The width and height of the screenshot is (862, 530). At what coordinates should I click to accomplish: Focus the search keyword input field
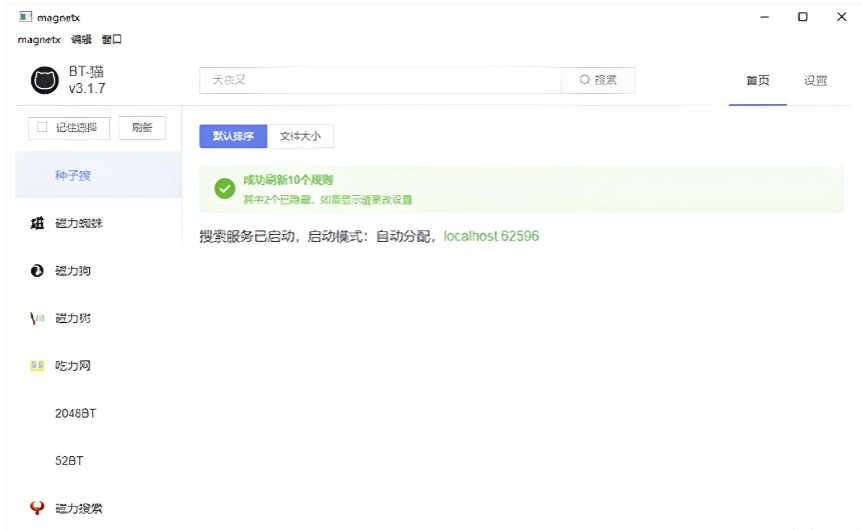tap(380, 80)
